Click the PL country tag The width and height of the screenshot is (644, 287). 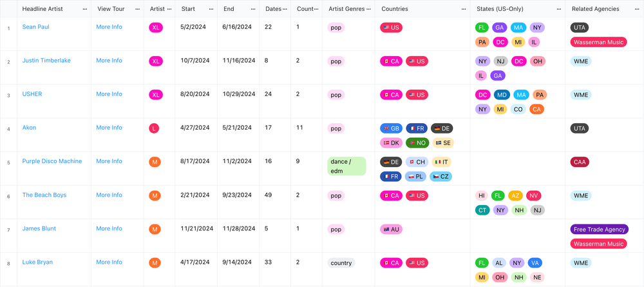(416, 177)
